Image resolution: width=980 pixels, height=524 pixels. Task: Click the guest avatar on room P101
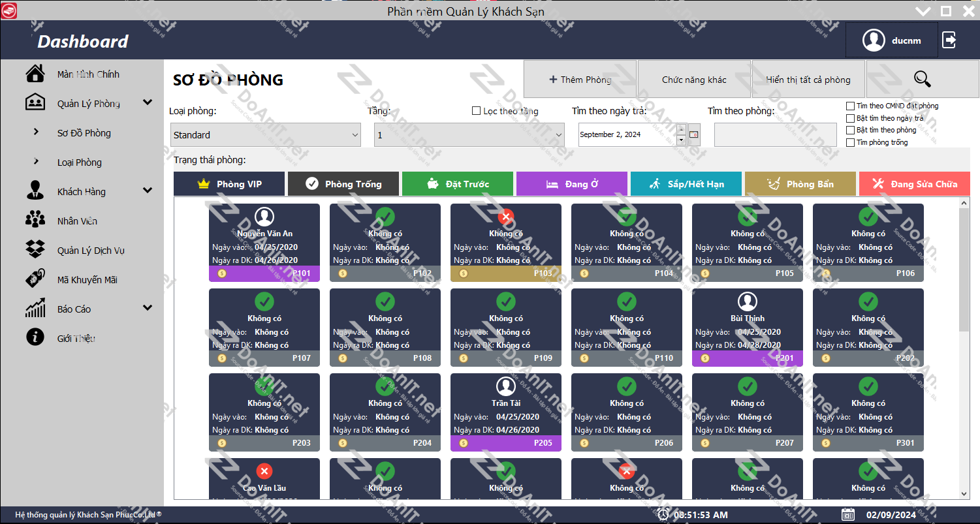264,217
